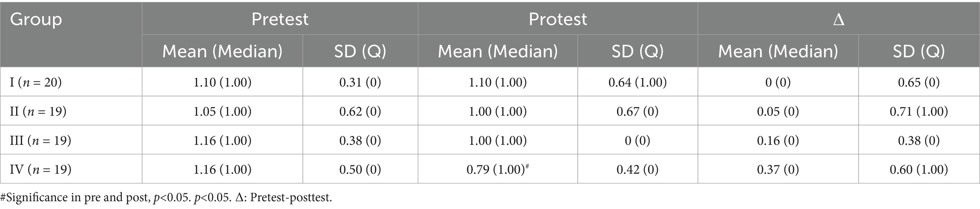Select row label III (n = 19)
Screen dimensions: 980x209
41,140
